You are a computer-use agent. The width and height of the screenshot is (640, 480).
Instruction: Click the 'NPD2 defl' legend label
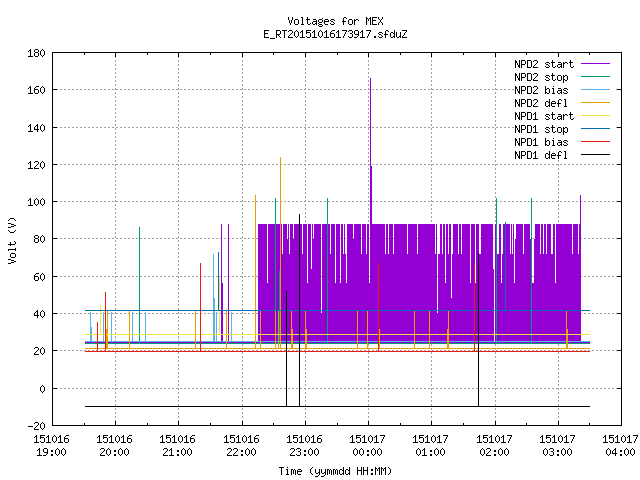click(x=541, y=103)
